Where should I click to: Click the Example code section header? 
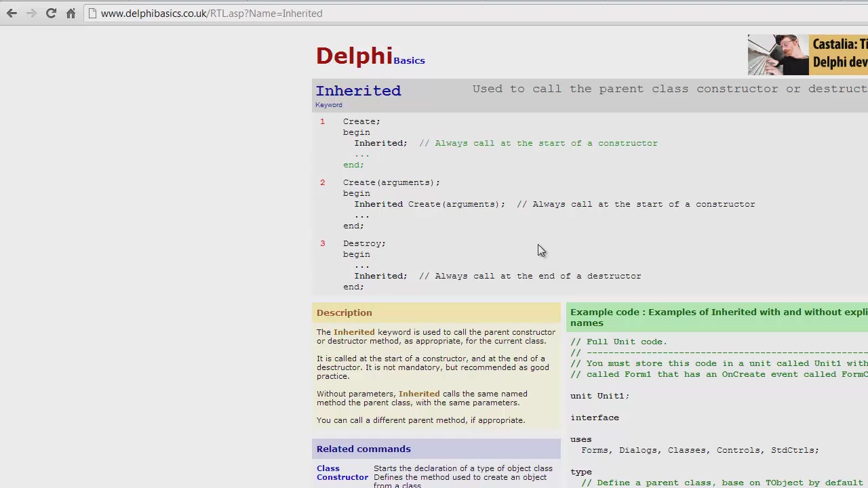point(717,317)
